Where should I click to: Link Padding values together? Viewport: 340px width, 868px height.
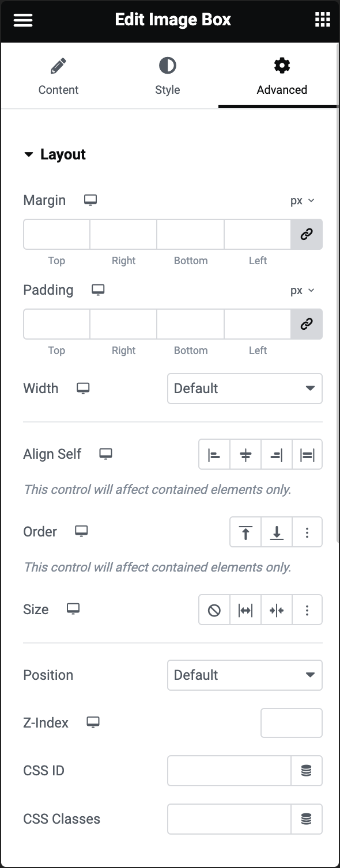pyautogui.click(x=307, y=324)
